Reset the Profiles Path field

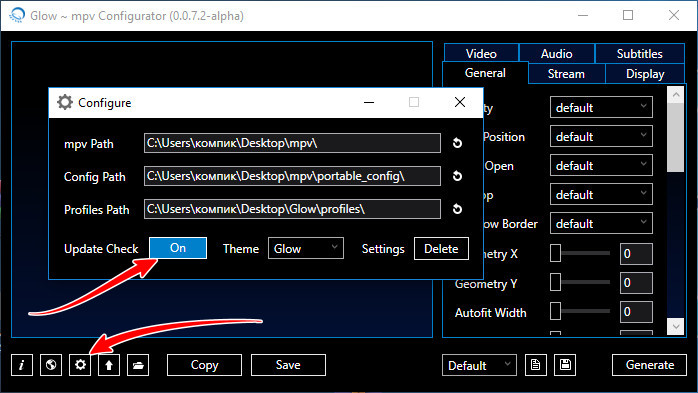click(x=457, y=209)
